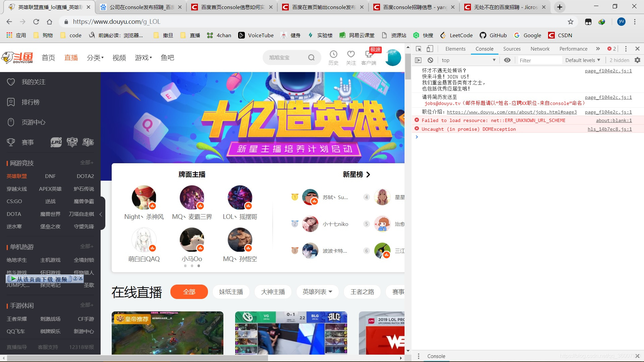The image size is (644, 362).
Task: Open the 鱼吧 nav item
Action: 167,58
